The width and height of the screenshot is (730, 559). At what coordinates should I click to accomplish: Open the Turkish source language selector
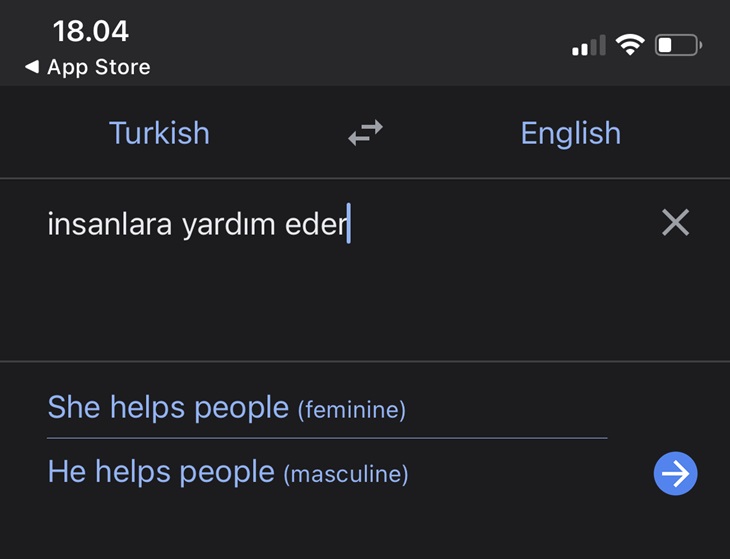click(159, 133)
